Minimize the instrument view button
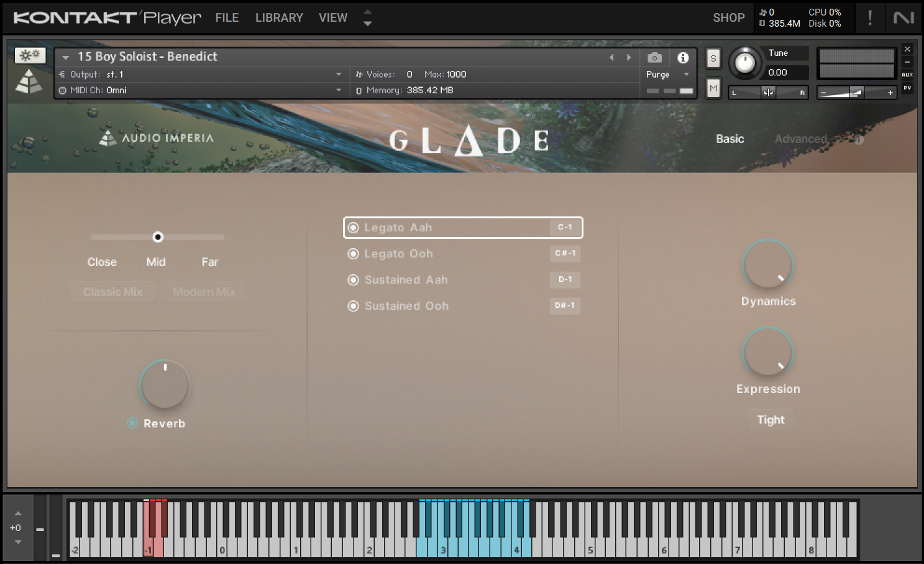This screenshot has height=564, width=924. point(907,62)
